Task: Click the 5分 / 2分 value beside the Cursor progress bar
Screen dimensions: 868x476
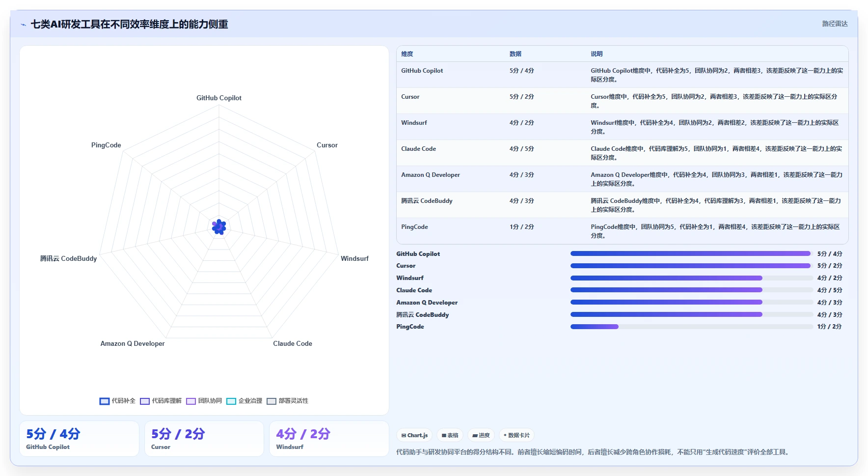Action: pos(830,266)
